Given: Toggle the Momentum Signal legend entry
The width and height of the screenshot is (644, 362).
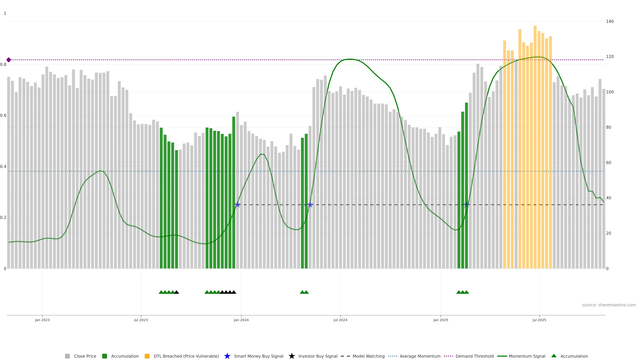Looking at the screenshot, I should pos(527,356).
